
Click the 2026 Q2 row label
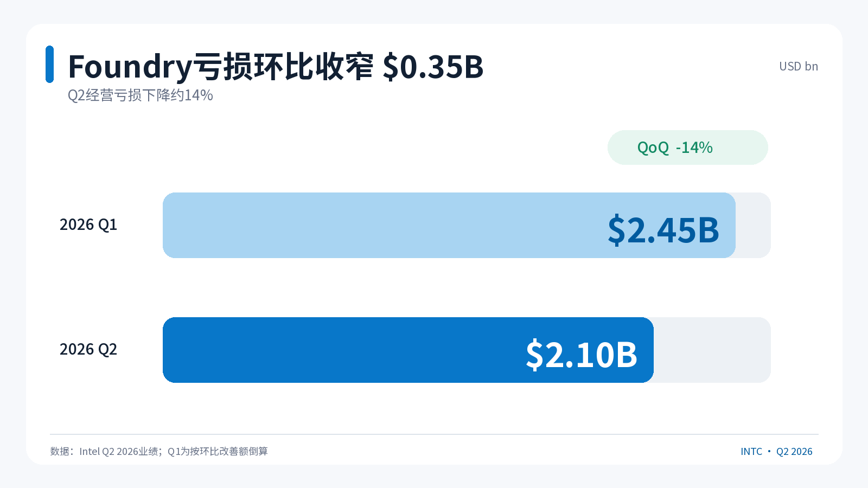[x=88, y=349]
